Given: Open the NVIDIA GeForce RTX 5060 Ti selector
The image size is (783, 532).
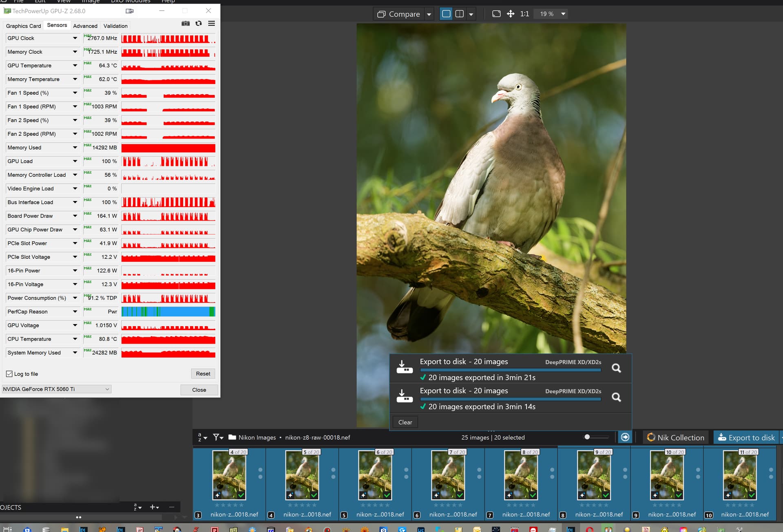Looking at the screenshot, I should tap(56, 389).
